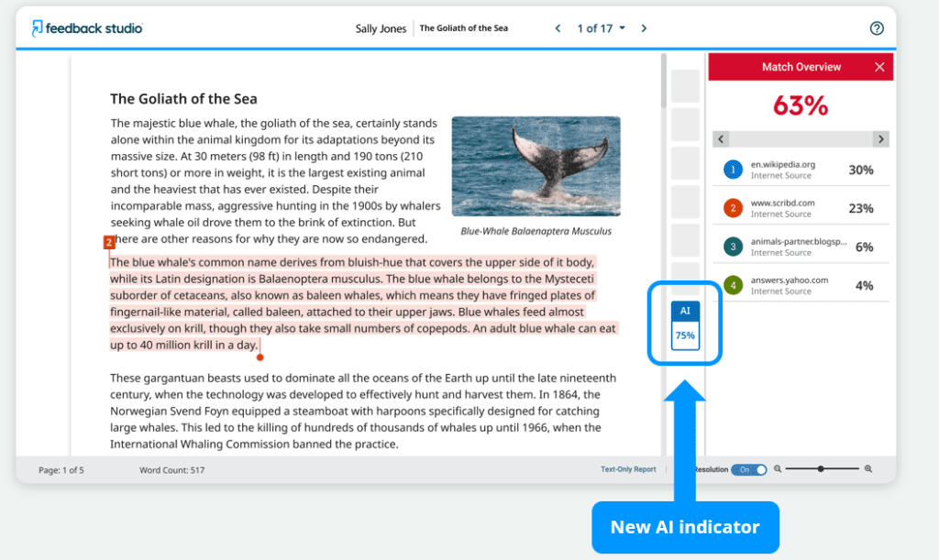Open the Text-Only Report link
The height and width of the screenshot is (560, 939).
click(x=628, y=468)
